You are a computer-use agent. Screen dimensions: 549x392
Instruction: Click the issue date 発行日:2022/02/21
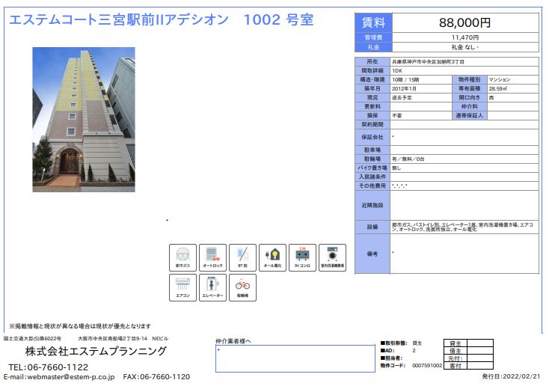pyautogui.click(x=511, y=376)
